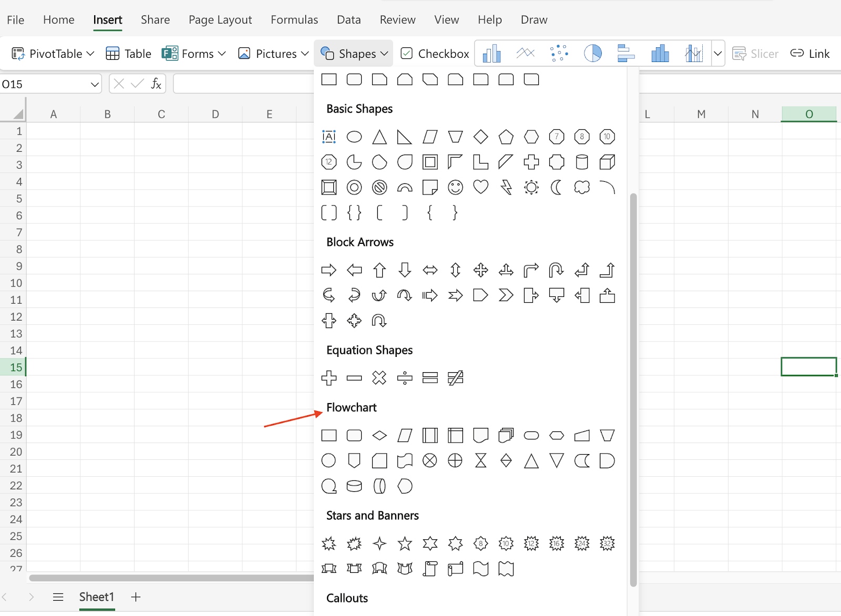The height and width of the screenshot is (616, 841).
Task: Click the Link button
Action: (810, 54)
